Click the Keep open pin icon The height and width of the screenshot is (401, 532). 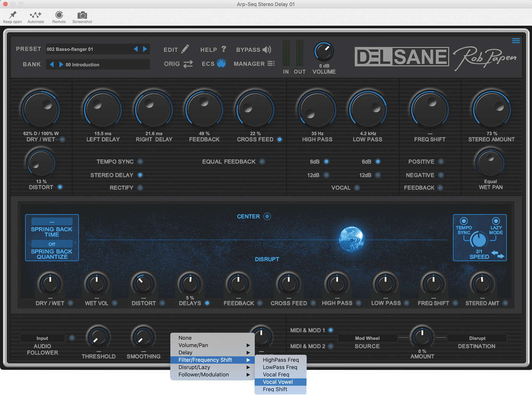[x=13, y=15]
